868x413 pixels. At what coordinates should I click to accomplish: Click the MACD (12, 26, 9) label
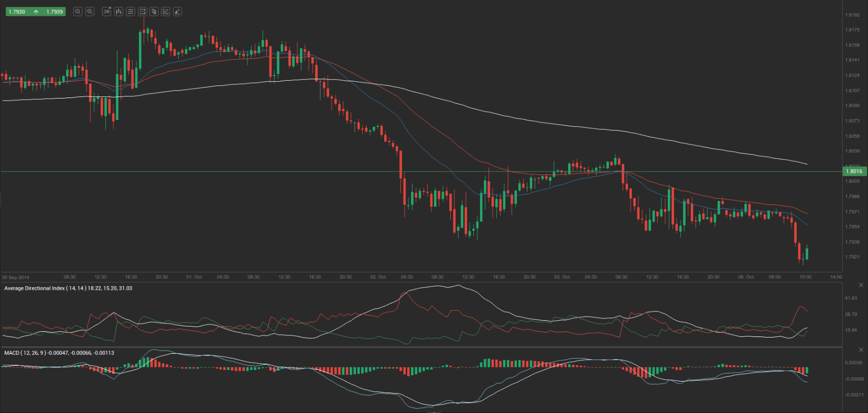coord(59,353)
